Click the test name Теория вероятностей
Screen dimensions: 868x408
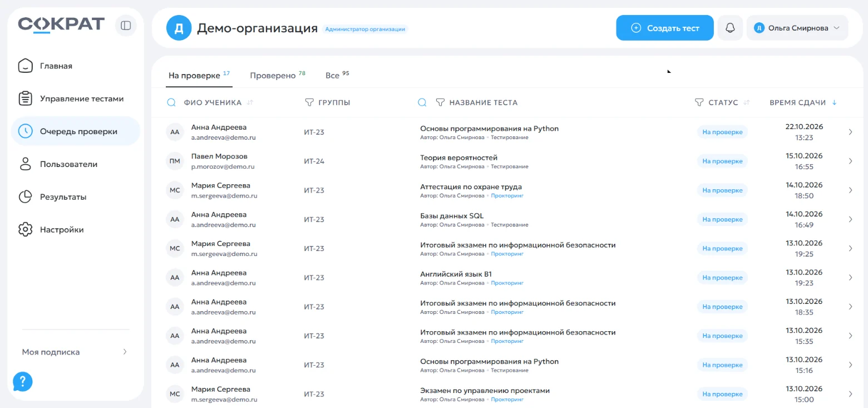tap(459, 158)
